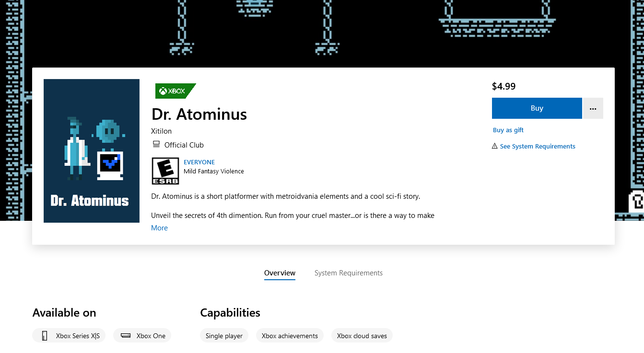Click the $4.99 price text
Image resolution: width=644 pixels, height=353 pixels.
coord(504,86)
